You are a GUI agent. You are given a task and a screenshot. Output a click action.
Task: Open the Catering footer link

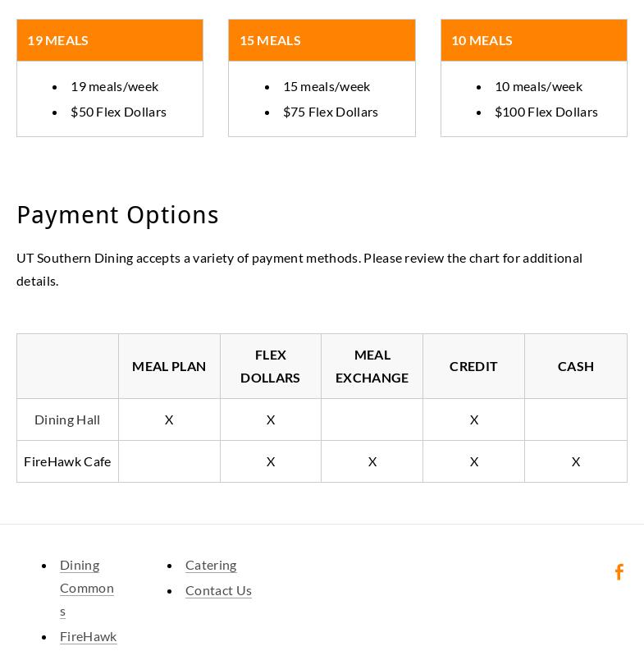point(211,565)
